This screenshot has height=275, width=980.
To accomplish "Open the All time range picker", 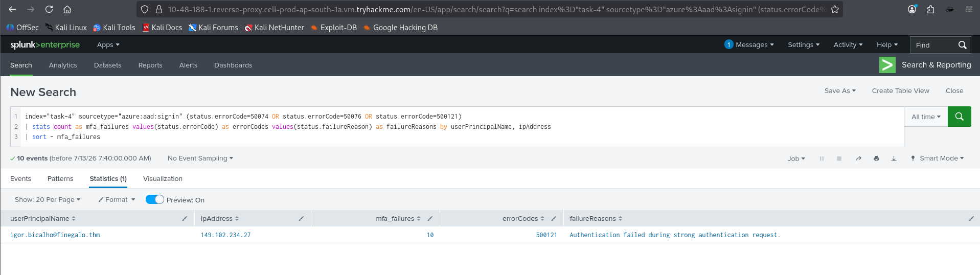I will click(x=926, y=117).
